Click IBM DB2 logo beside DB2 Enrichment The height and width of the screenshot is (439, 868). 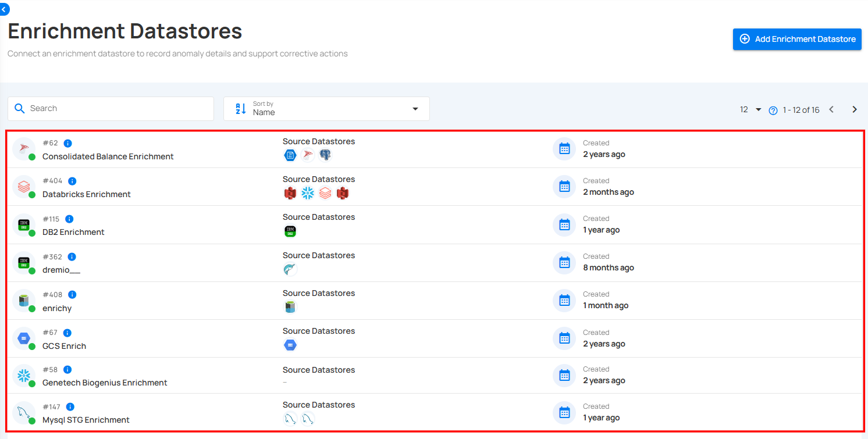24,224
